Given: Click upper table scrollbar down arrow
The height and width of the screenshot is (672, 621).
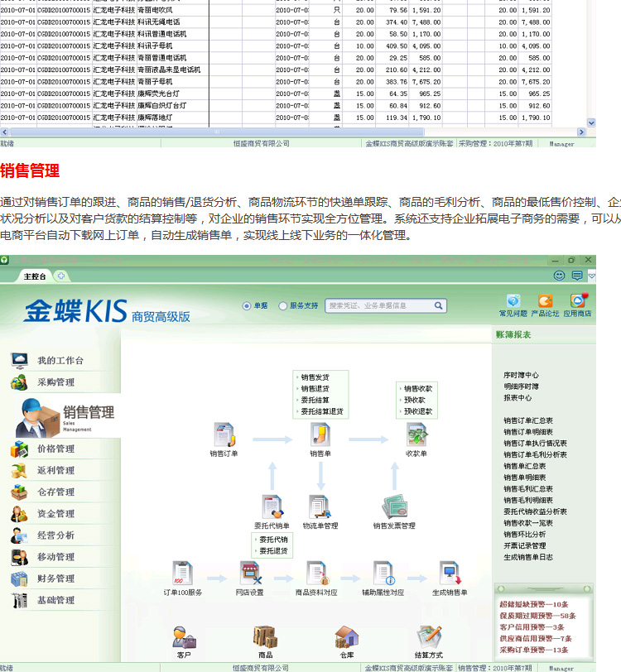Looking at the screenshot, I should (x=591, y=122).
